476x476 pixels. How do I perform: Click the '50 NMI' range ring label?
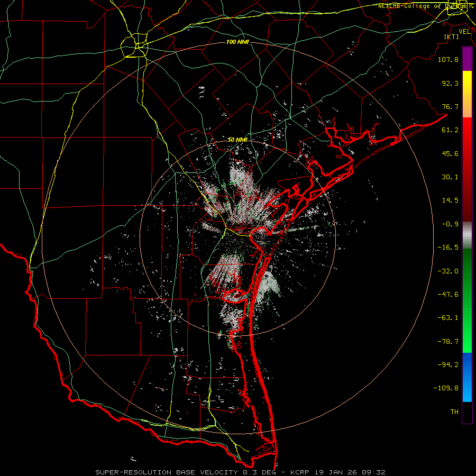coord(237,140)
